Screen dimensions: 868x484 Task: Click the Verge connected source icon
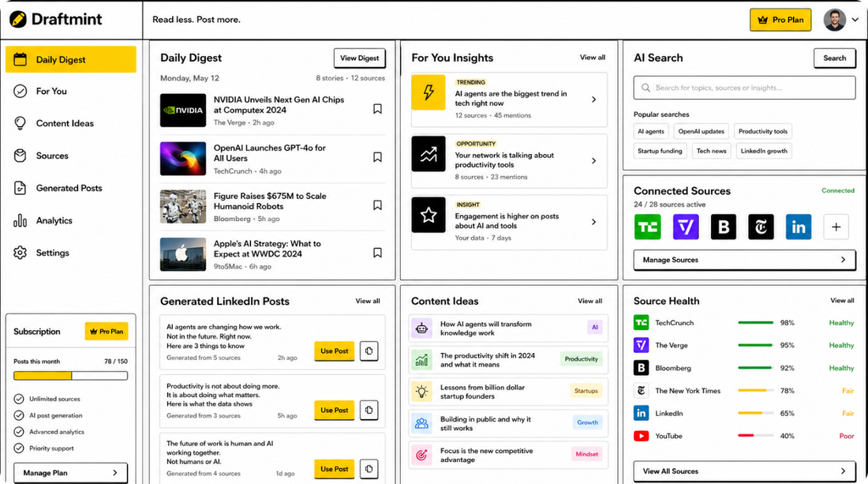point(685,227)
